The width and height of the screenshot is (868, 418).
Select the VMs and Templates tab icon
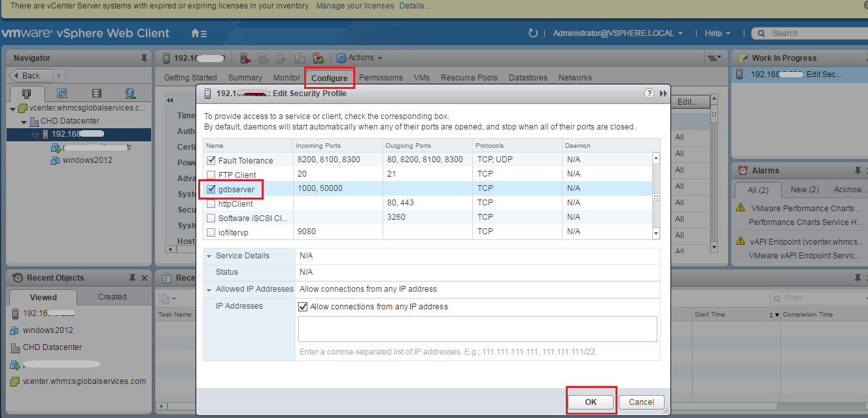(61, 94)
